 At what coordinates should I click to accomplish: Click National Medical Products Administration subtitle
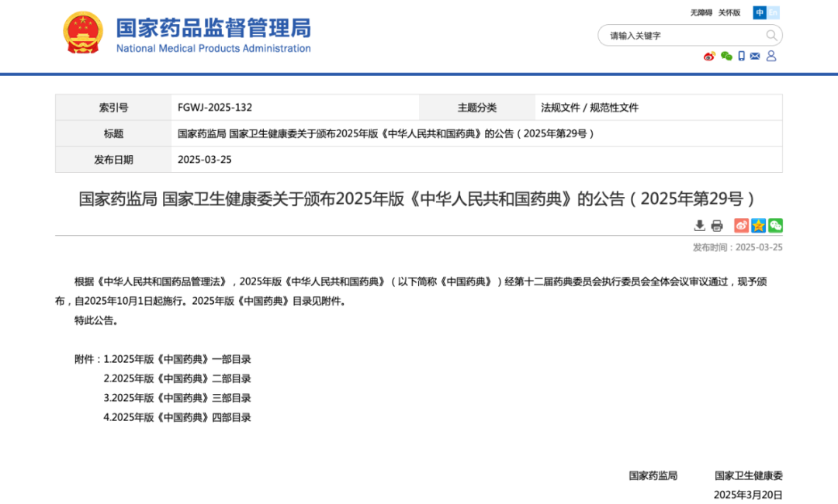pos(213,48)
